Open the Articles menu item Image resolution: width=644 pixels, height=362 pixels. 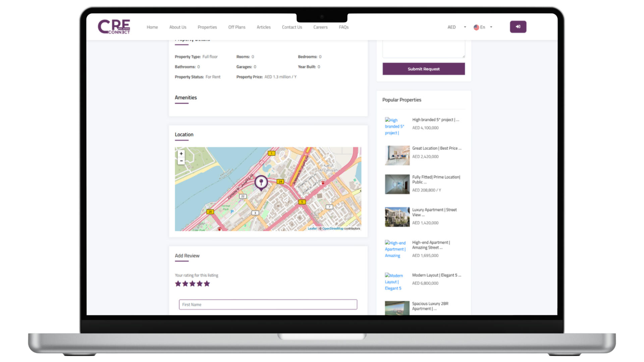point(264,27)
